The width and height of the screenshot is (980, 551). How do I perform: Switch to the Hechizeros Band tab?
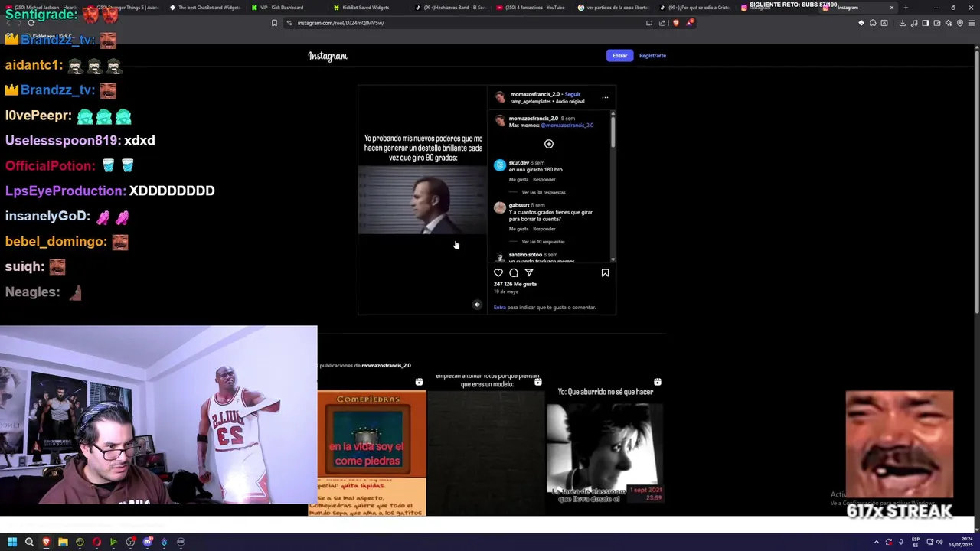(450, 8)
